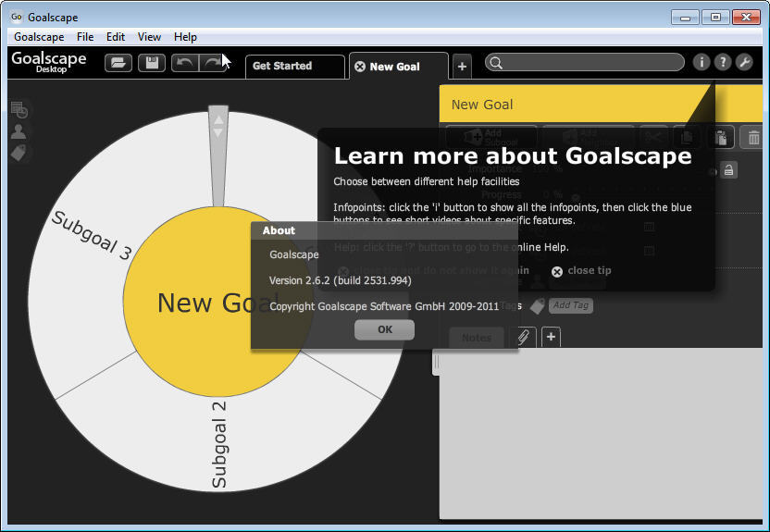Click the undo arrow button
Viewport: 770px width, 532px height.
coord(185,63)
